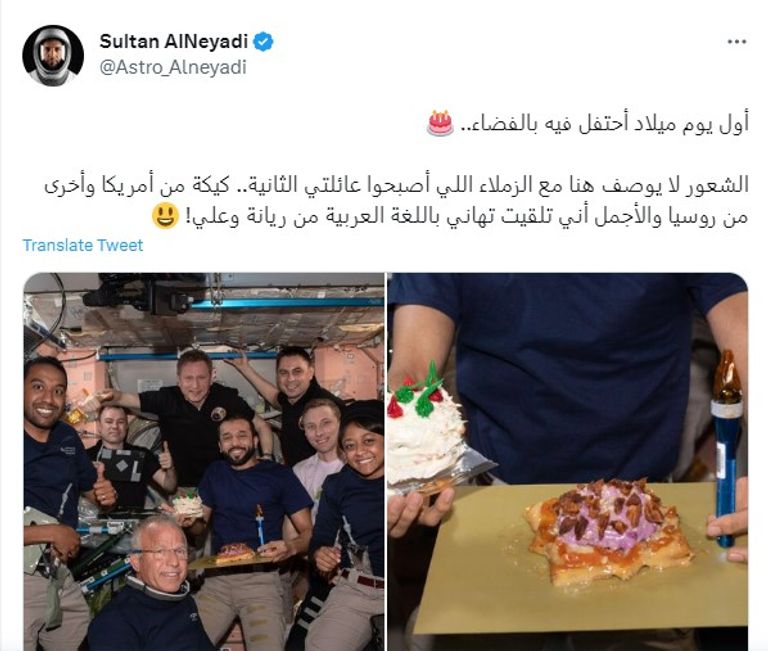Click the ceiling-mounted camera in photo
This screenshot has width=768, height=651.
tap(142, 294)
